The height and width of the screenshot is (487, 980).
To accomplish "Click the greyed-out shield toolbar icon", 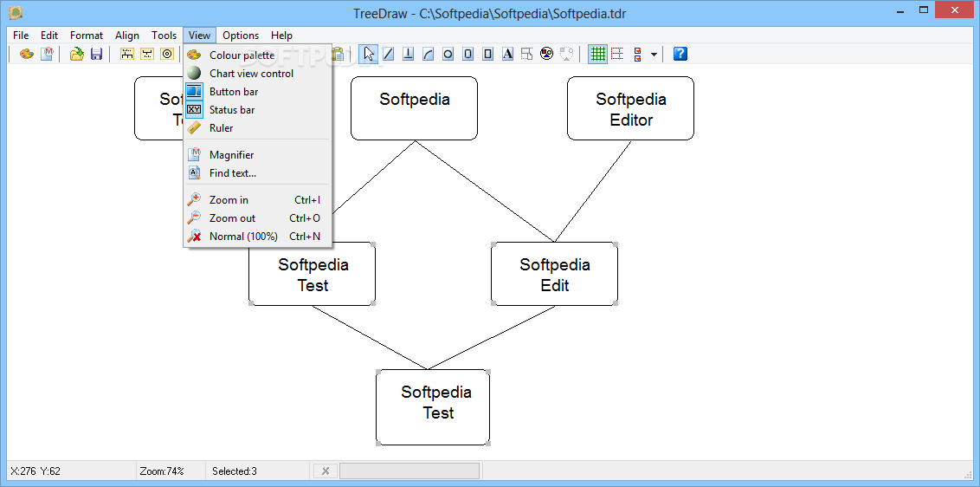I will (x=566, y=54).
